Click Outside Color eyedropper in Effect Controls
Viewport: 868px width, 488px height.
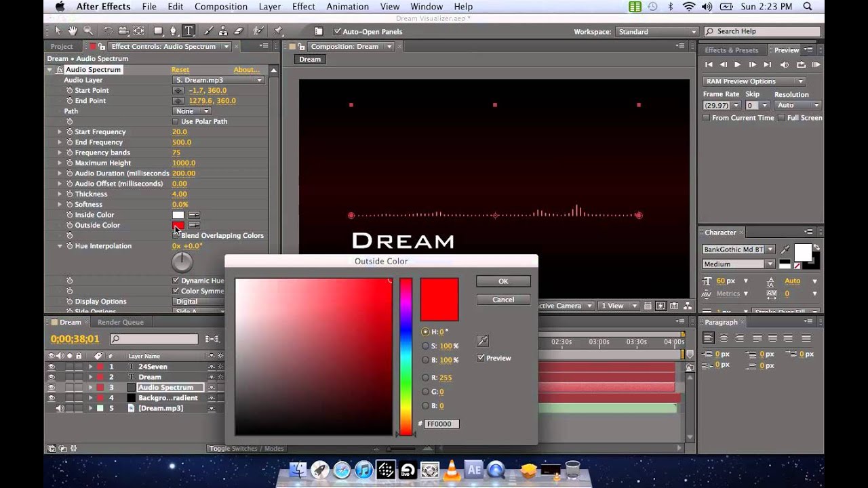click(194, 225)
